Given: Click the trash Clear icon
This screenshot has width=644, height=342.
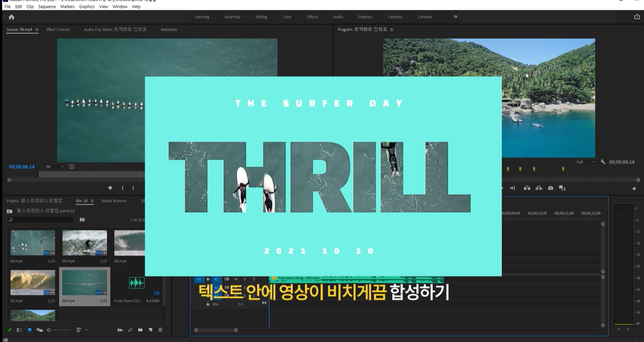Looking at the screenshot, I should [x=160, y=330].
